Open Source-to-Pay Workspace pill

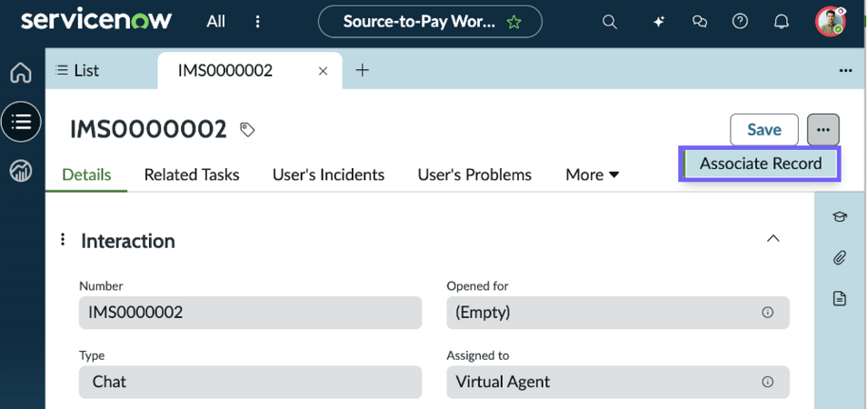430,22
